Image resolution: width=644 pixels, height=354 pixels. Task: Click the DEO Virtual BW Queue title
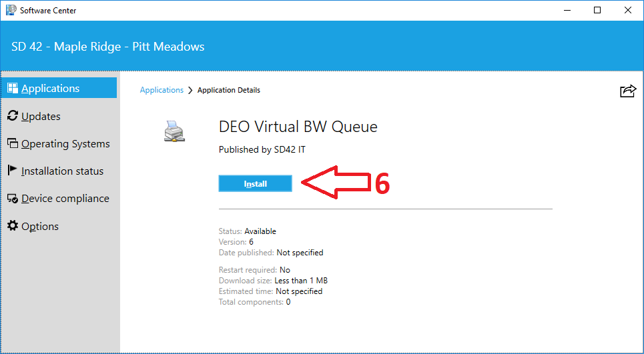tap(298, 127)
